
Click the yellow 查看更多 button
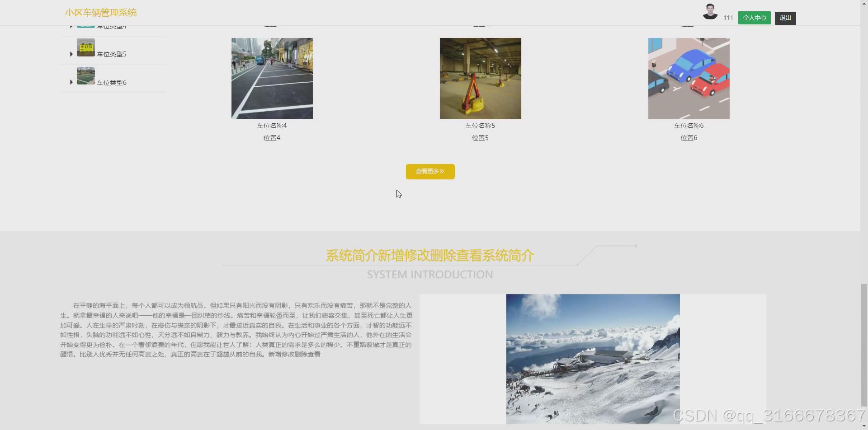click(429, 171)
